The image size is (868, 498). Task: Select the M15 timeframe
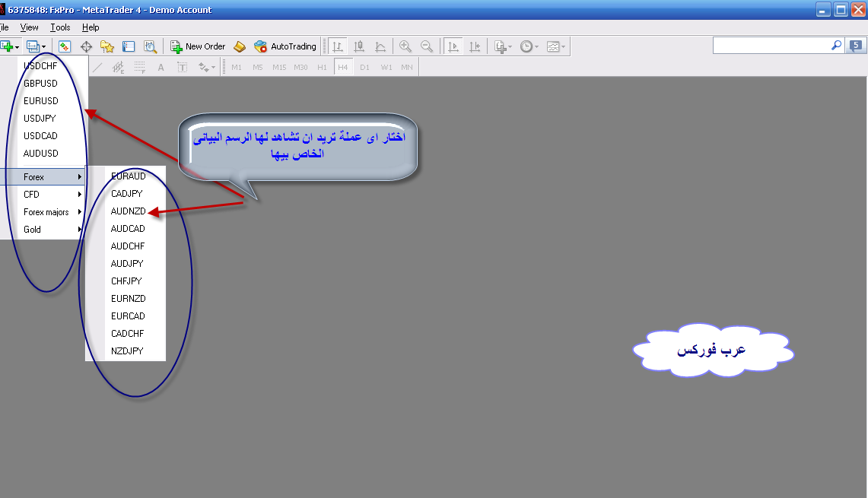[279, 68]
